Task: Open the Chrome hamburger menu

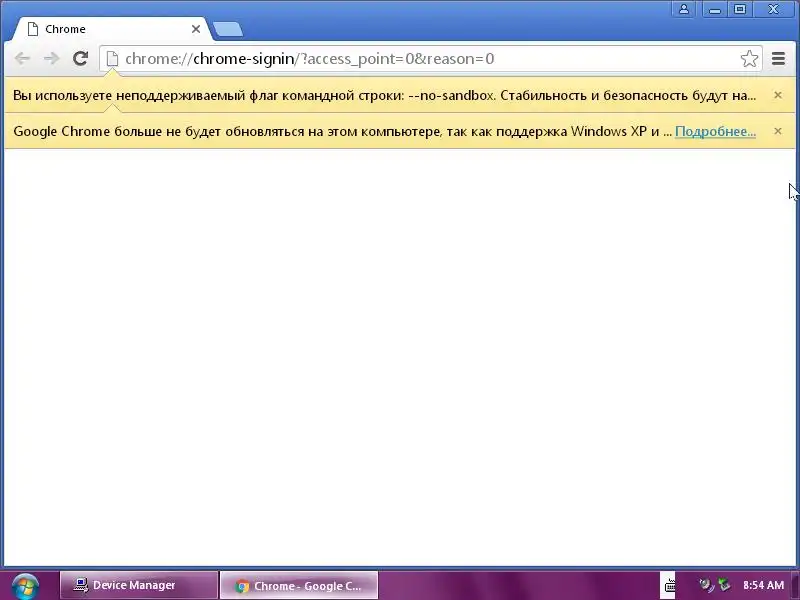Action: 778,59
